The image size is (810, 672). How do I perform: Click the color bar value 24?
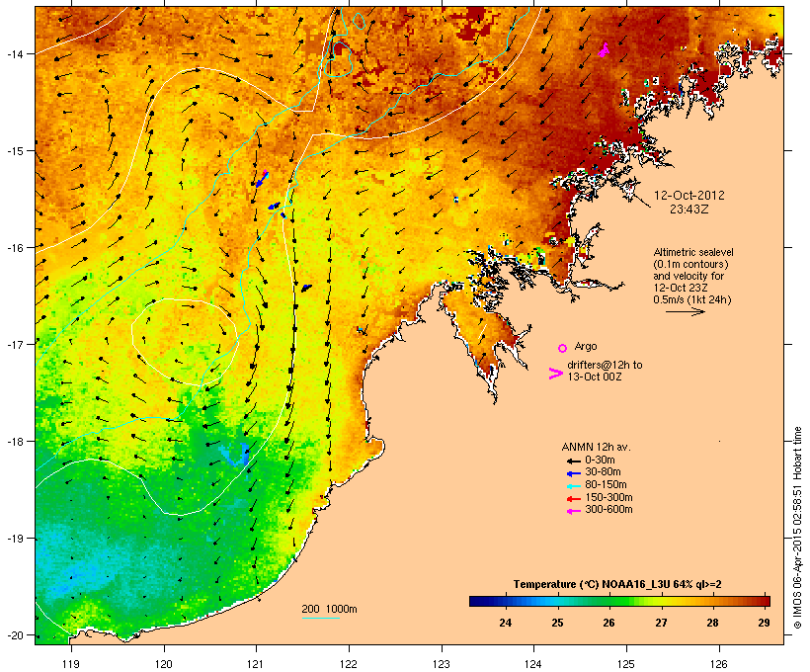pyautogui.click(x=505, y=623)
